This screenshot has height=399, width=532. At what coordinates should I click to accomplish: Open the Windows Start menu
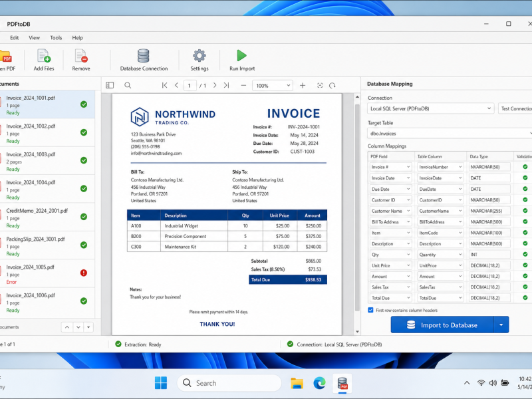tap(161, 383)
